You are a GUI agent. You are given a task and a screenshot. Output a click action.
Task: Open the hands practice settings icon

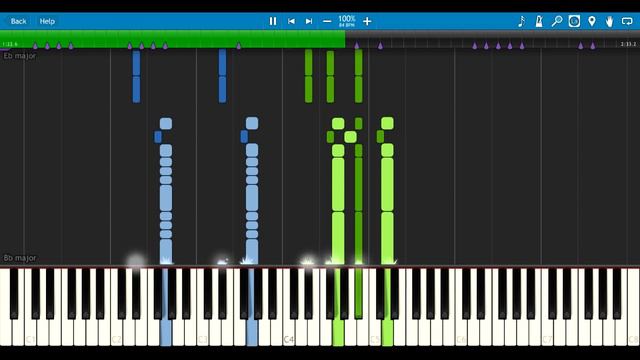609,21
